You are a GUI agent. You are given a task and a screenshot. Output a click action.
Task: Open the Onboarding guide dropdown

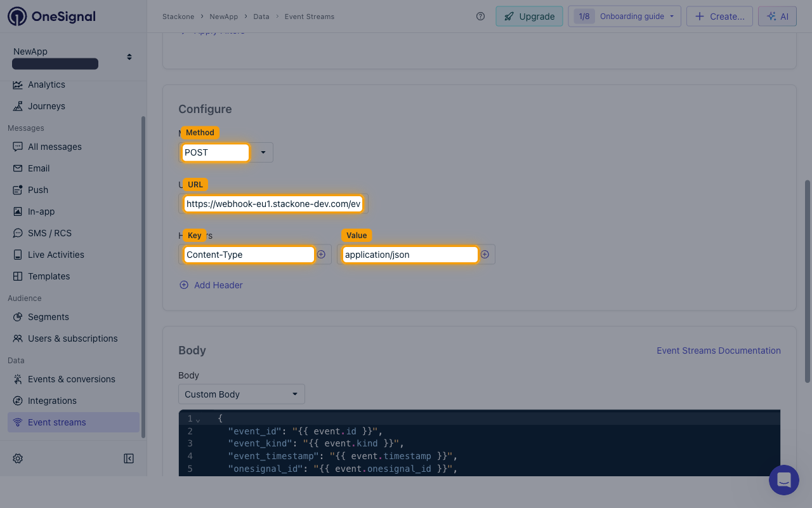coord(624,17)
